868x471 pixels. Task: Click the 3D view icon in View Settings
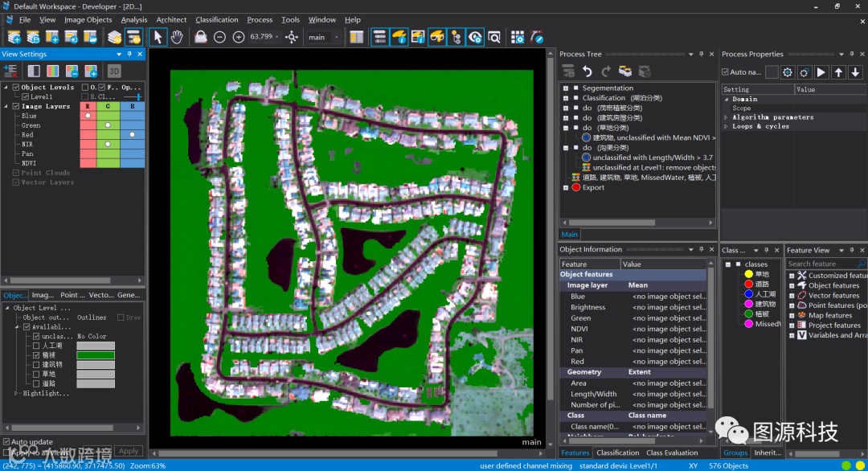(114, 72)
